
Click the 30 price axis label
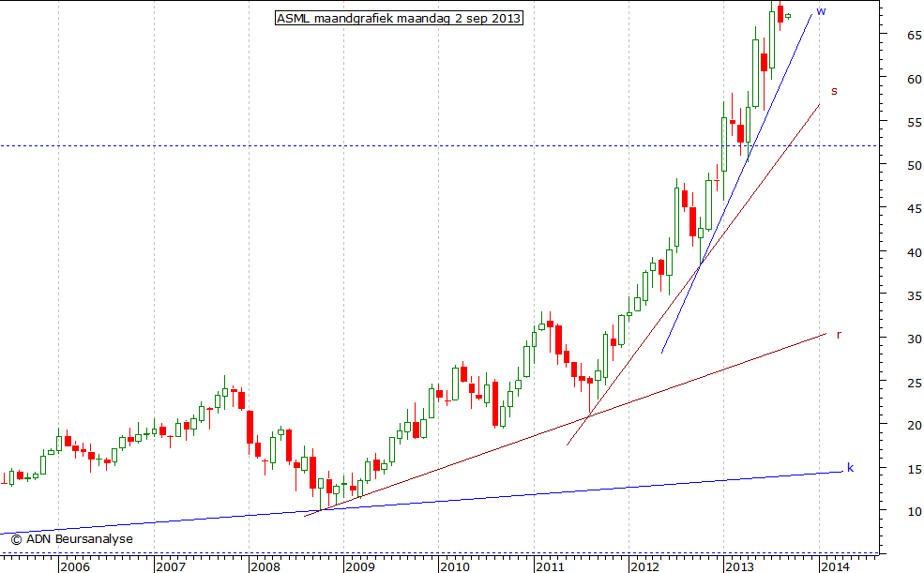coord(914,339)
